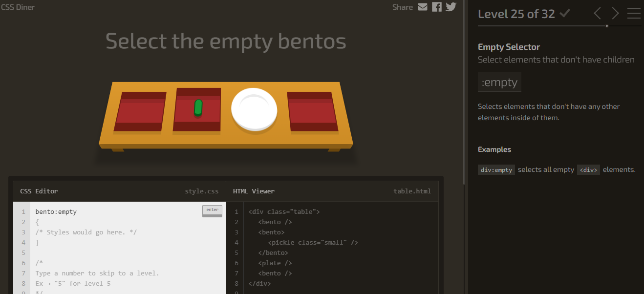Go to next level arrow
Screen dimensions: 644x294
tap(615, 13)
